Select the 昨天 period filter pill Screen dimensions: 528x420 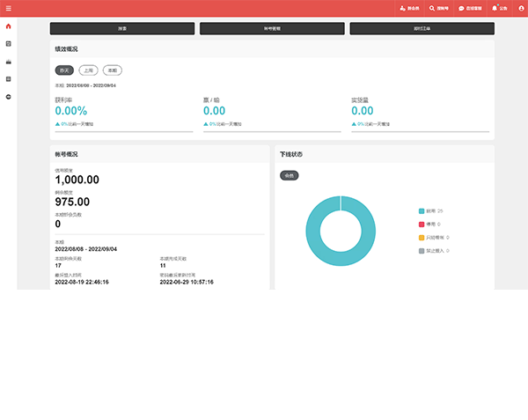(x=64, y=70)
